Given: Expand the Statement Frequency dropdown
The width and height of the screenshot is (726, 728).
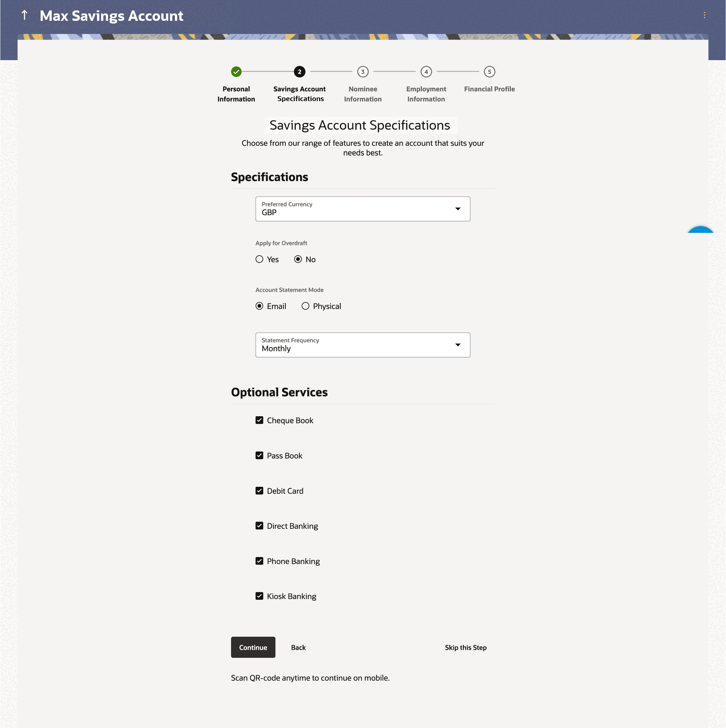Looking at the screenshot, I should [x=362, y=345].
